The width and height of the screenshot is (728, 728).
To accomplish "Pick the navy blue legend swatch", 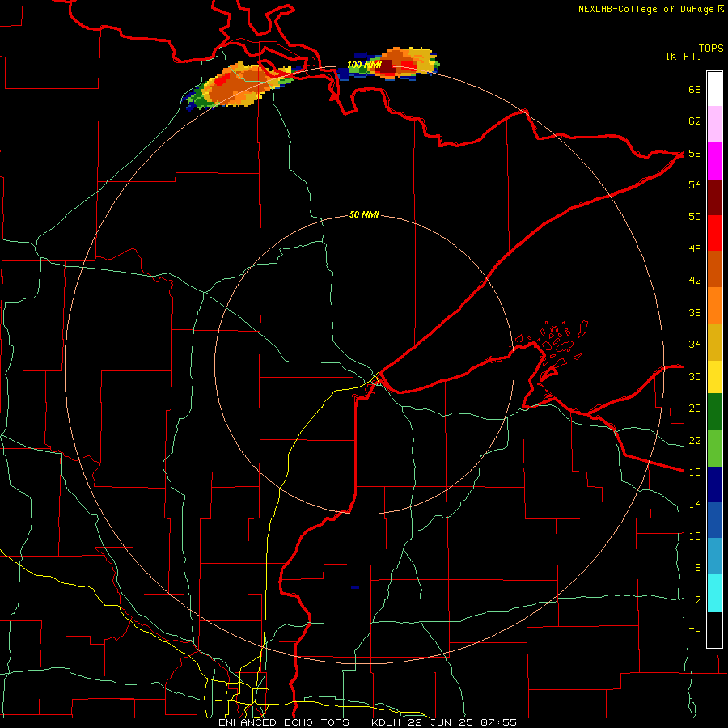I will tap(714, 485).
